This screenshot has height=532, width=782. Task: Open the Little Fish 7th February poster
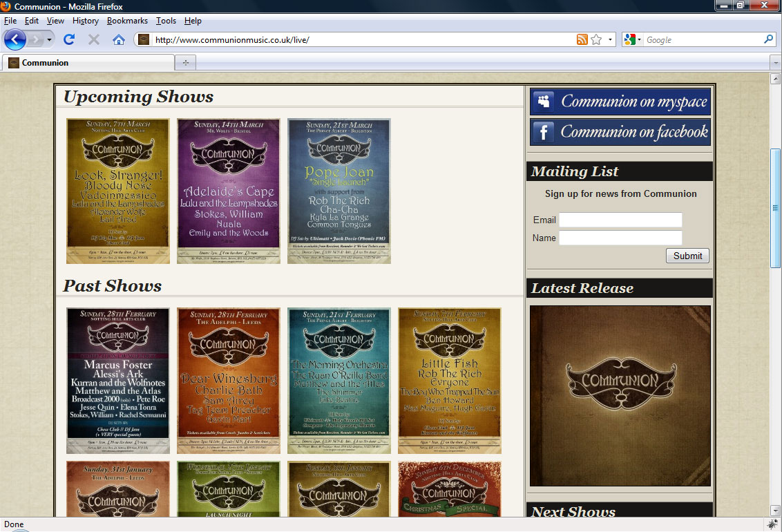[449, 381]
